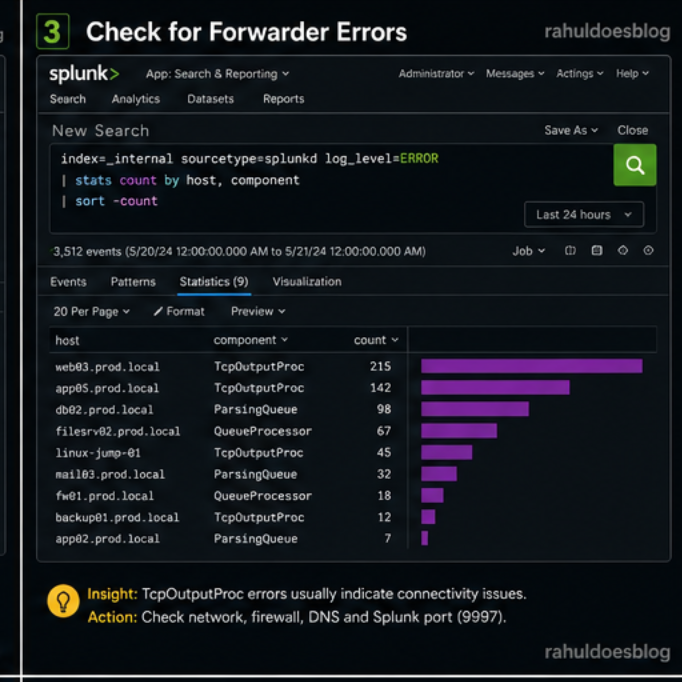Switch to the Visualization tab
The height and width of the screenshot is (682, 682).
[307, 282]
